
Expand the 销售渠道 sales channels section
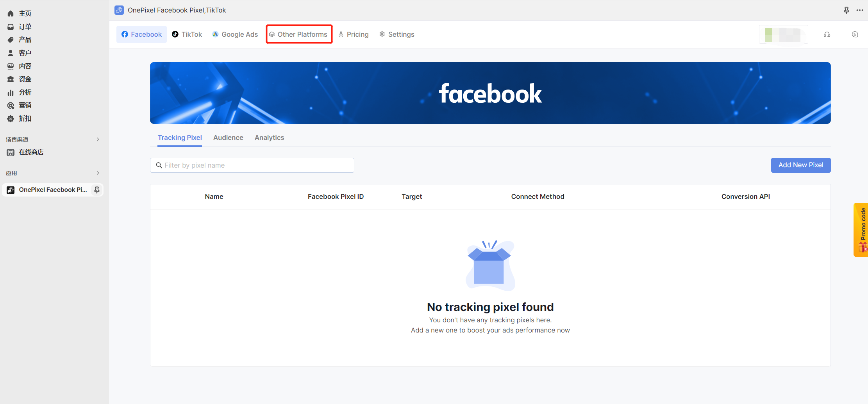(x=98, y=139)
